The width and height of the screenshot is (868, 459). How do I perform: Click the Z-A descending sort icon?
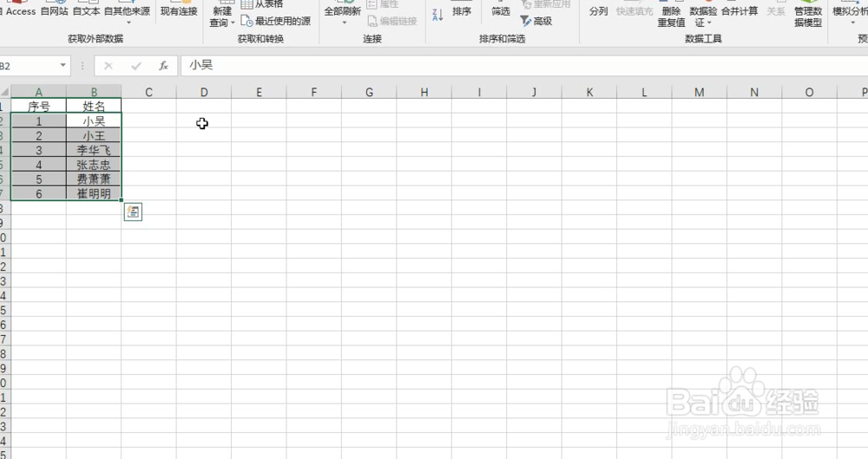[x=437, y=15]
